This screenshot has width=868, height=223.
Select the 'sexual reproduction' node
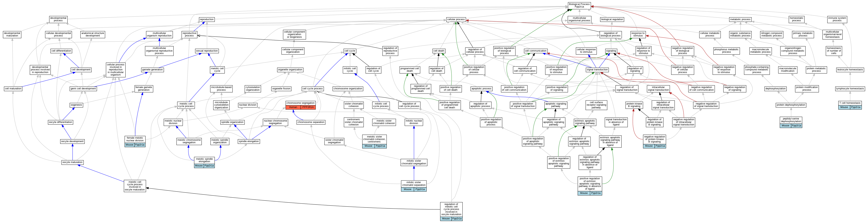coord(207,51)
